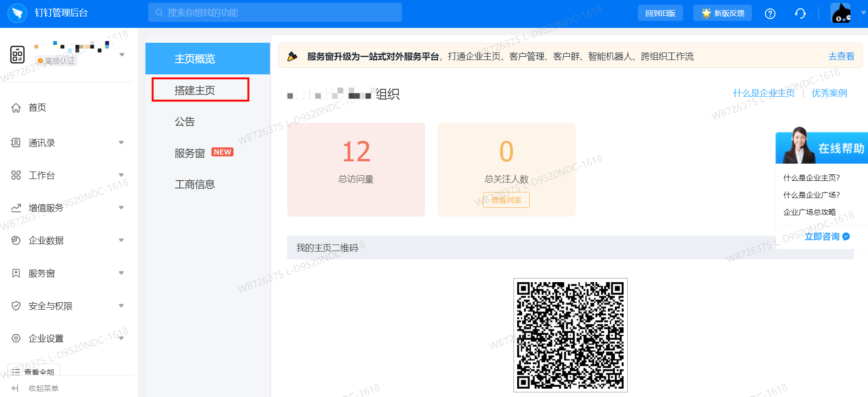This screenshot has width=868, height=397.
Task: Click the 企业数据 pie chart icon
Action: point(16,240)
